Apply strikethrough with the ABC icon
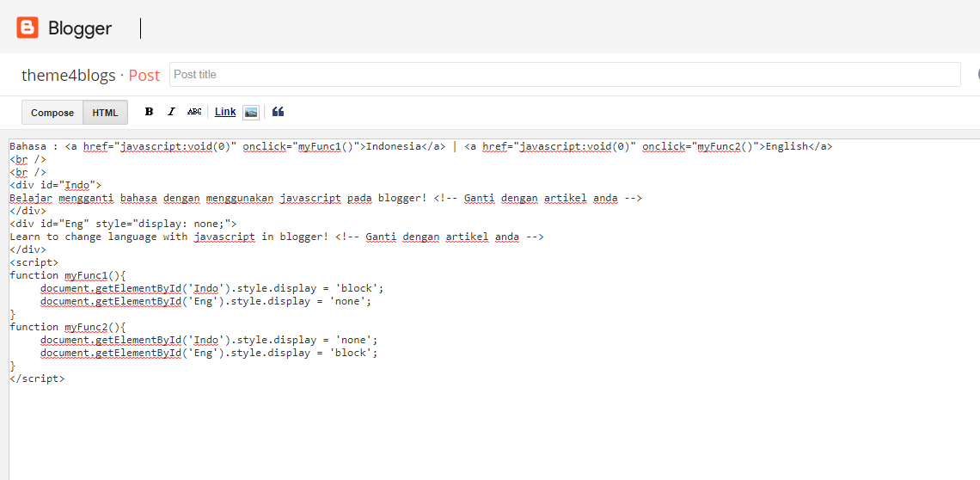980x480 pixels. coord(194,112)
